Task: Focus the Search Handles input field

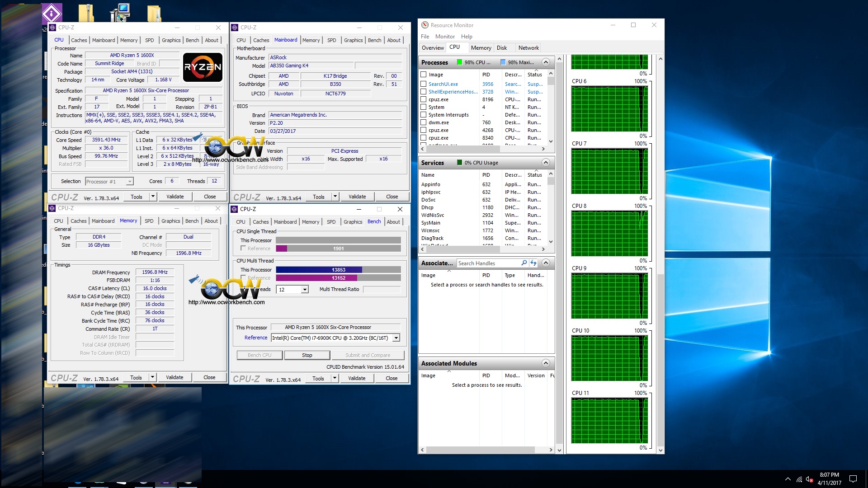Action: click(x=488, y=263)
